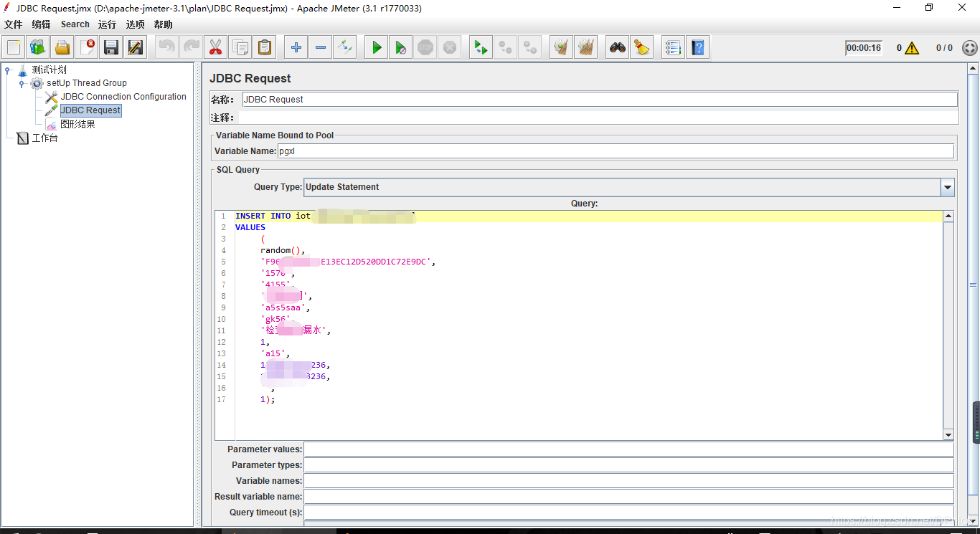The height and width of the screenshot is (534, 980).
Task: Open the 文件 menu
Action: click(x=14, y=24)
